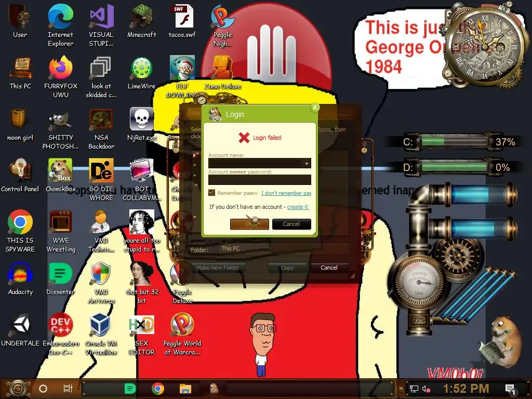This screenshot has height=399, width=532.
Task: Confirm login with the OK button
Action: (249, 224)
